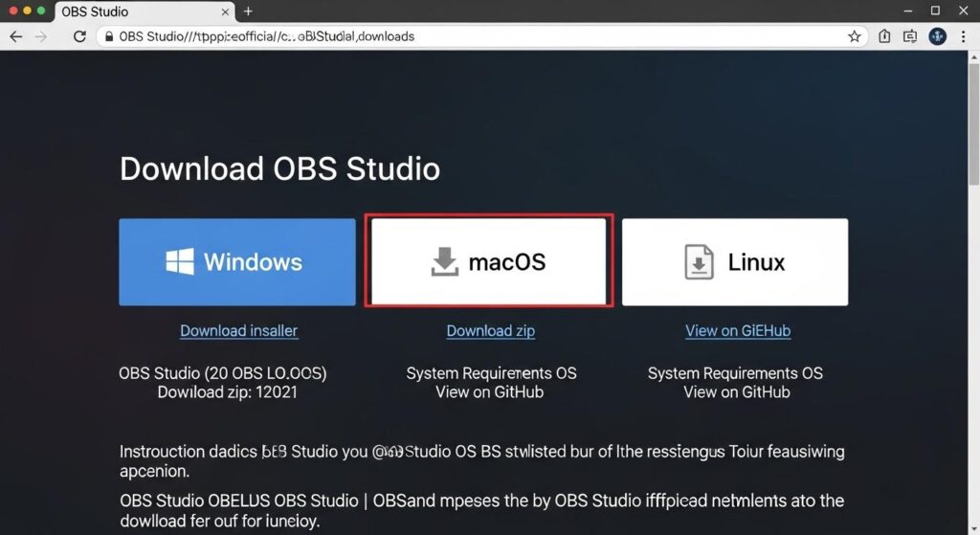The image size is (980, 535).
Task: Click the yellow macOS minimize dot
Action: (x=27, y=11)
